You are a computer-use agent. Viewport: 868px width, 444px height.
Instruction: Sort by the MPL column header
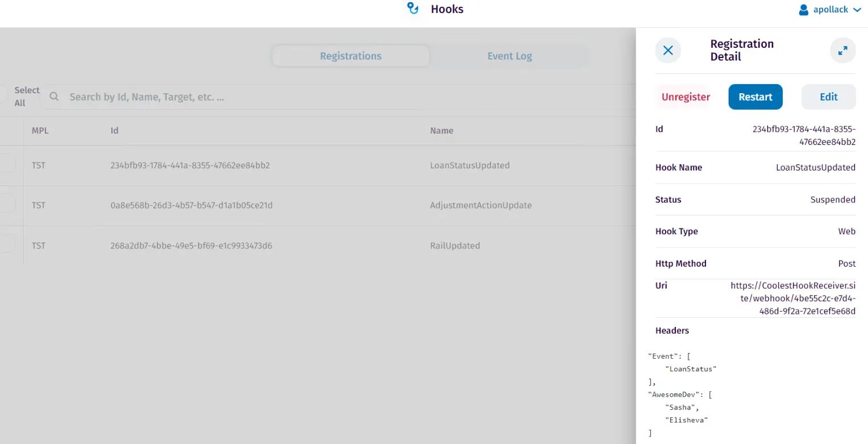coord(40,131)
